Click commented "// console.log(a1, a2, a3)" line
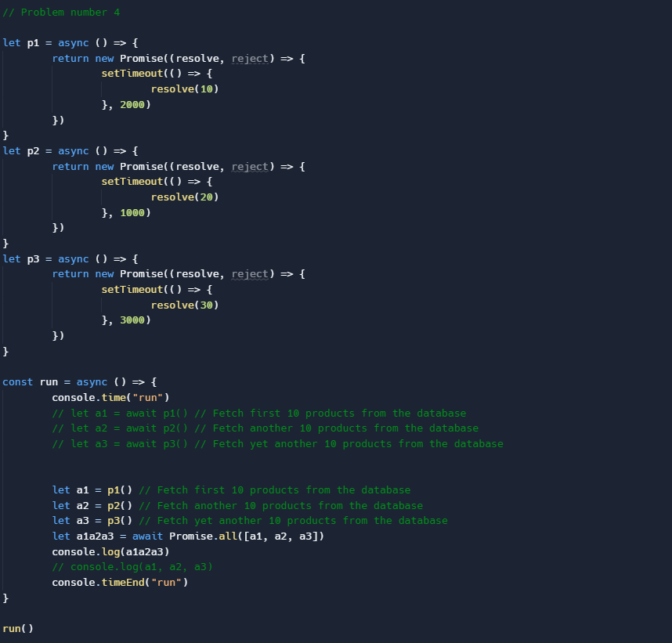Viewport: 672px width, 643px height. [132, 567]
